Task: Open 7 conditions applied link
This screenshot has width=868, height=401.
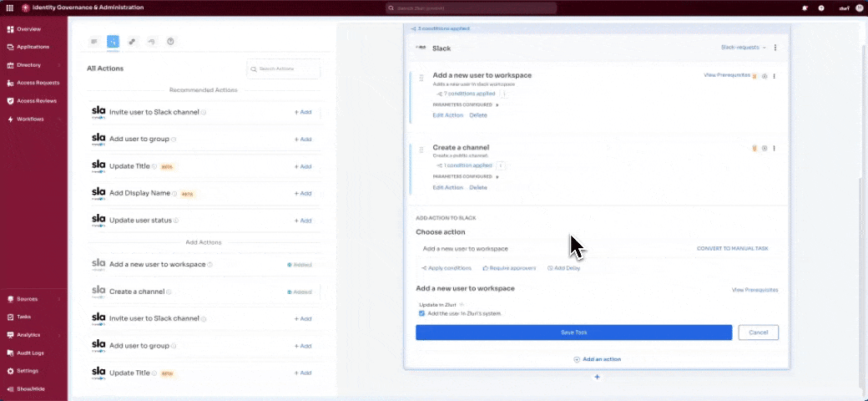Action: point(466,94)
